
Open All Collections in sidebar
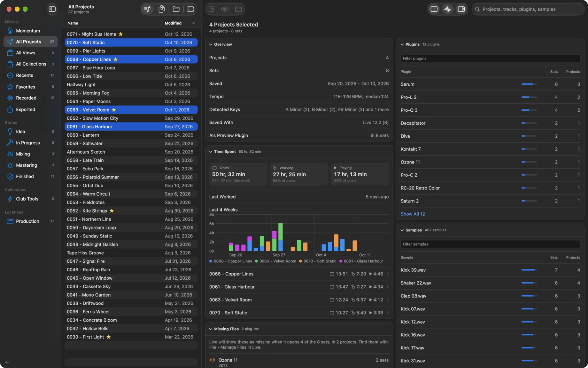[31, 64]
